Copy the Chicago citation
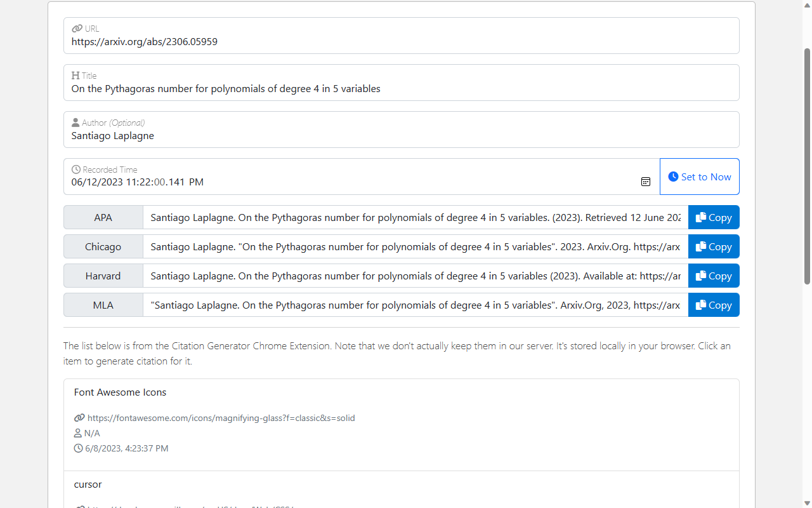This screenshot has height=508, width=812. (x=714, y=246)
